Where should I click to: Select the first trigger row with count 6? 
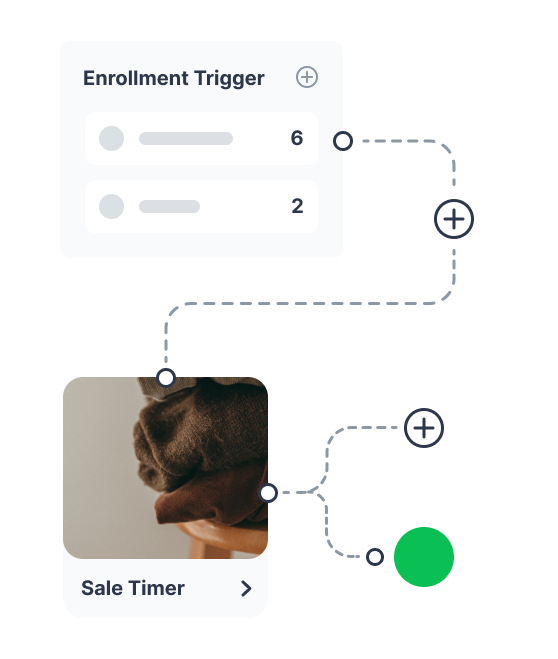(x=201, y=138)
